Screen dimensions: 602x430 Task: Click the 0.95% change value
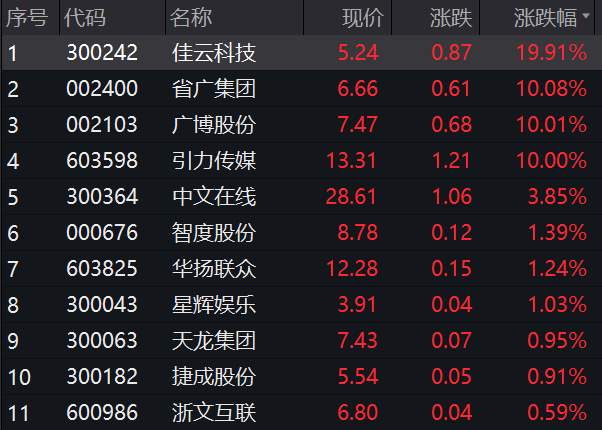[x=557, y=341]
